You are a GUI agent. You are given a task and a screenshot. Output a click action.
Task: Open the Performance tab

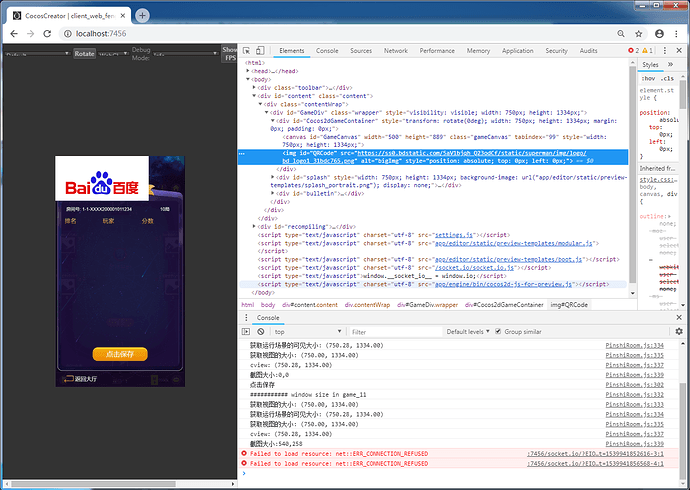[437, 51]
